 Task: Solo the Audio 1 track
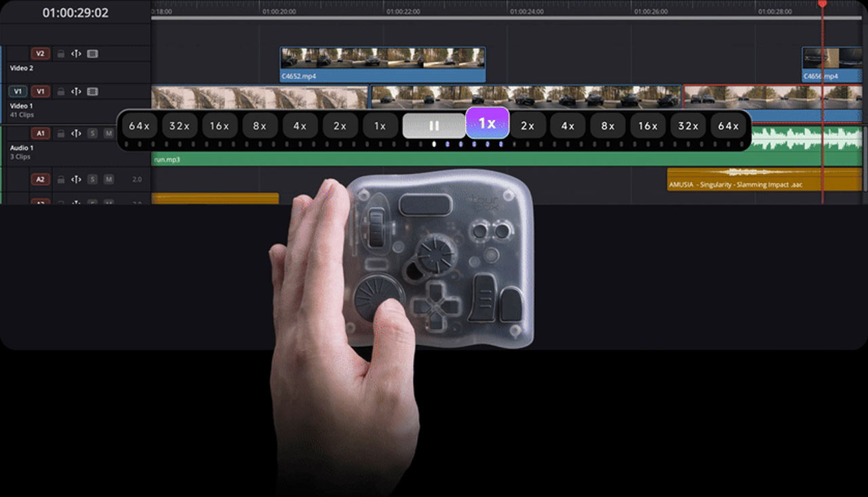click(x=93, y=134)
